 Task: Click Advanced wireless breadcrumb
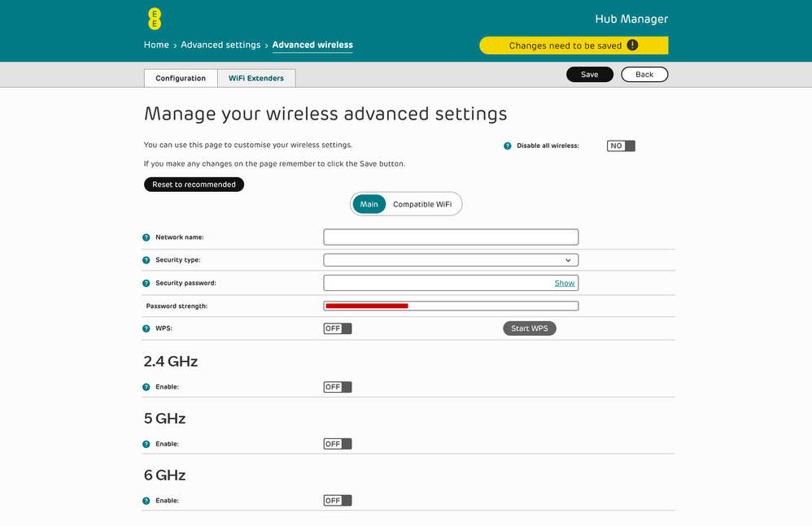tap(312, 45)
